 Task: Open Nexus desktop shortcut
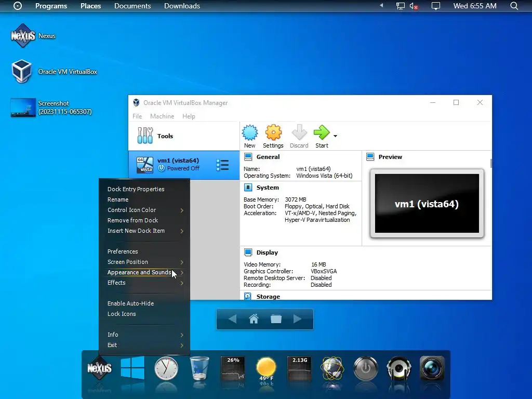[x=33, y=36]
